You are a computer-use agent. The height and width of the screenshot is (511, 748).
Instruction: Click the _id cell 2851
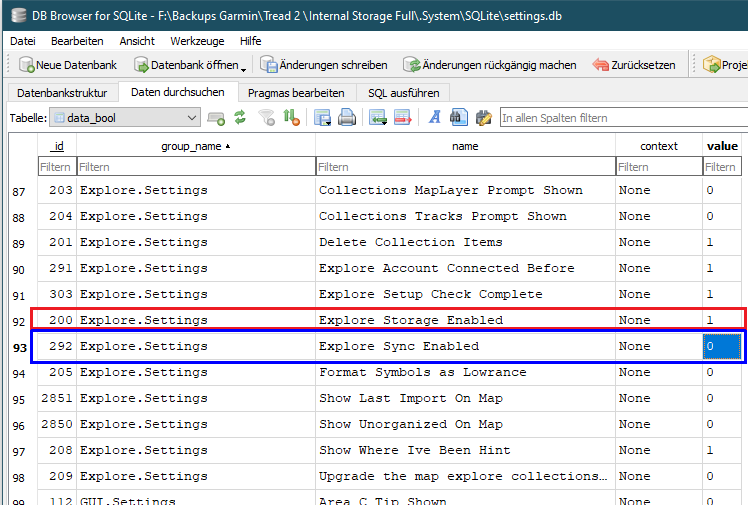57,398
